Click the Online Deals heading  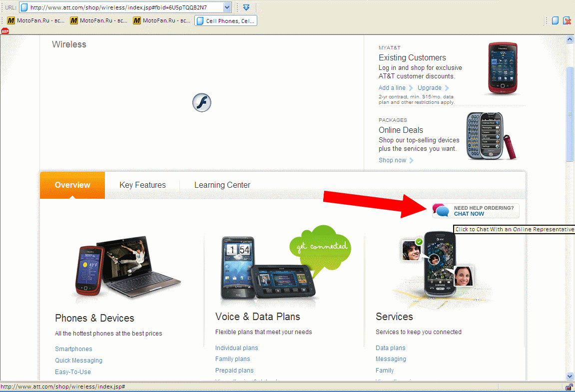pyautogui.click(x=401, y=130)
